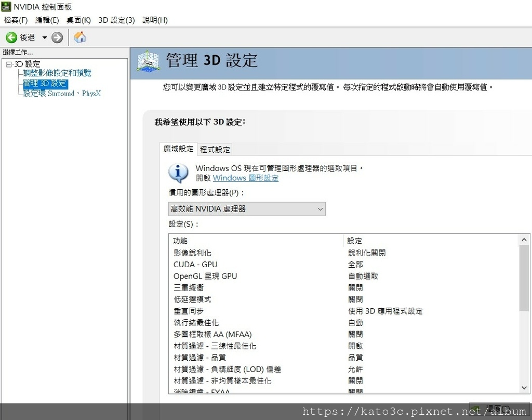Screen dimensions: 532x420
Task: Select 管理 3D 設定 in the tree
Action: click(45, 84)
